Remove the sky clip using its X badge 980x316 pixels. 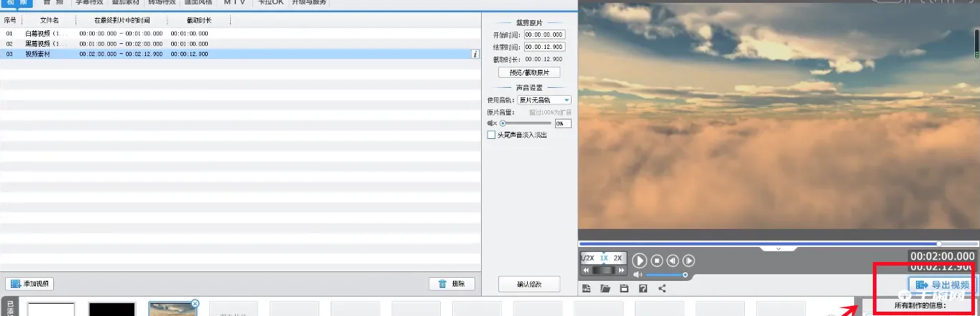point(196,303)
